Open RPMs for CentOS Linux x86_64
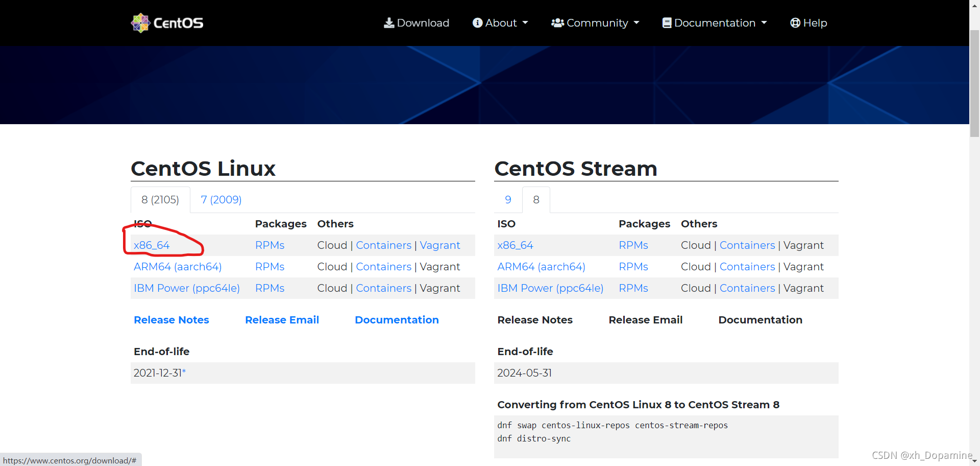Viewport: 980px width, 466px height. point(270,245)
